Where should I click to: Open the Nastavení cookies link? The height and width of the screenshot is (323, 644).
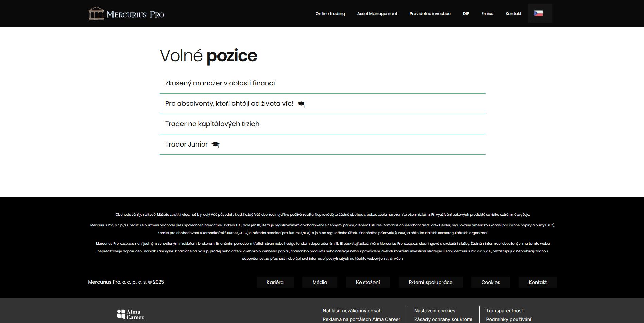[x=434, y=311]
